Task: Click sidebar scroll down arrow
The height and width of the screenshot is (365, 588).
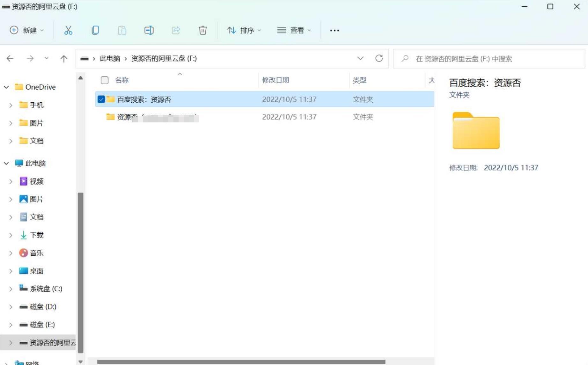Action: pyautogui.click(x=80, y=361)
